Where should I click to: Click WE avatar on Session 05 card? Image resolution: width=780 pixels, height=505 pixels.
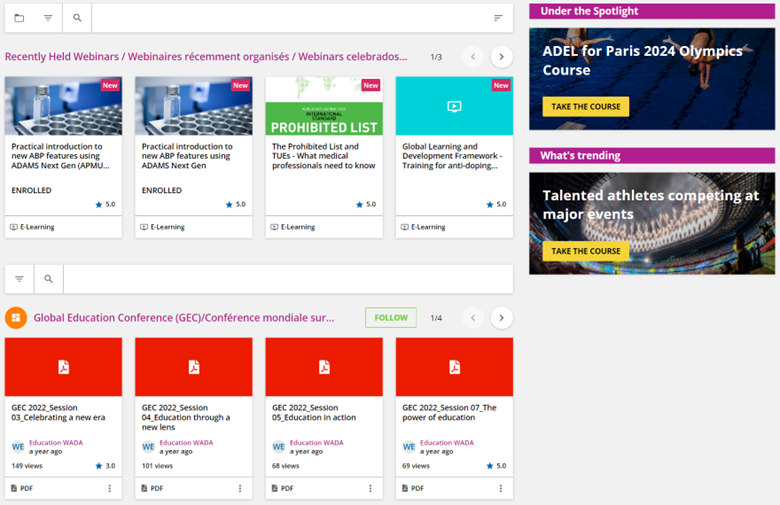(279, 447)
